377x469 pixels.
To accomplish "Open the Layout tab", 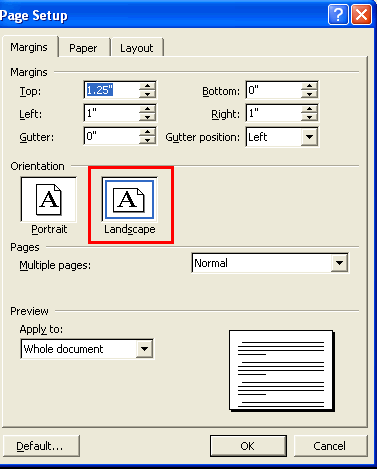I will [x=137, y=48].
